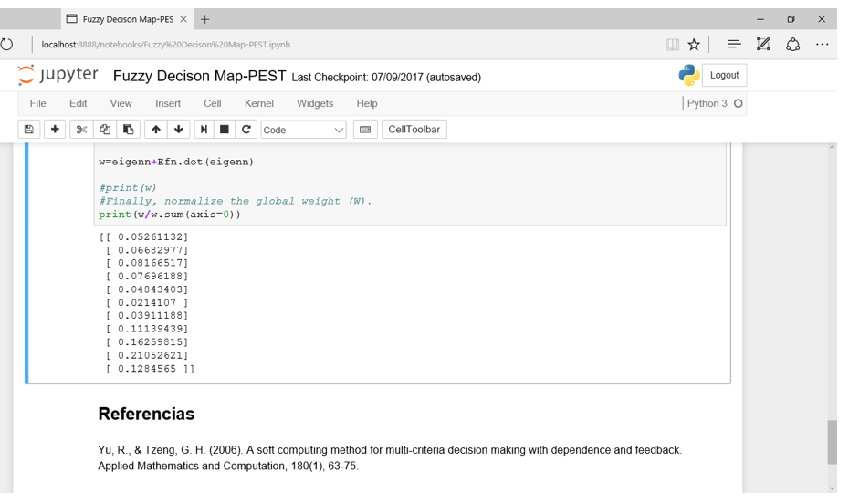Select the Fuzzy Decison Map-PES browser tab
Viewport: 849px width, 504px height.
click(x=128, y=19)
